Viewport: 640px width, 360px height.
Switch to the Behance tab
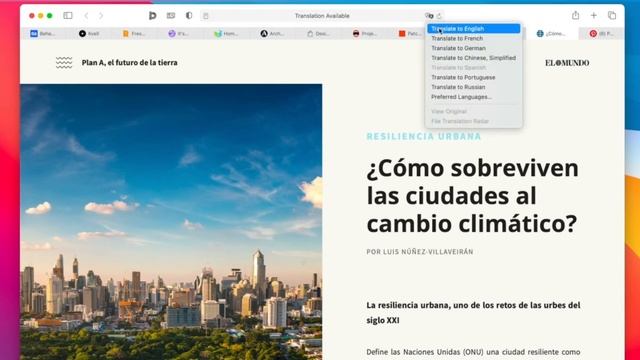pos(43,33)
